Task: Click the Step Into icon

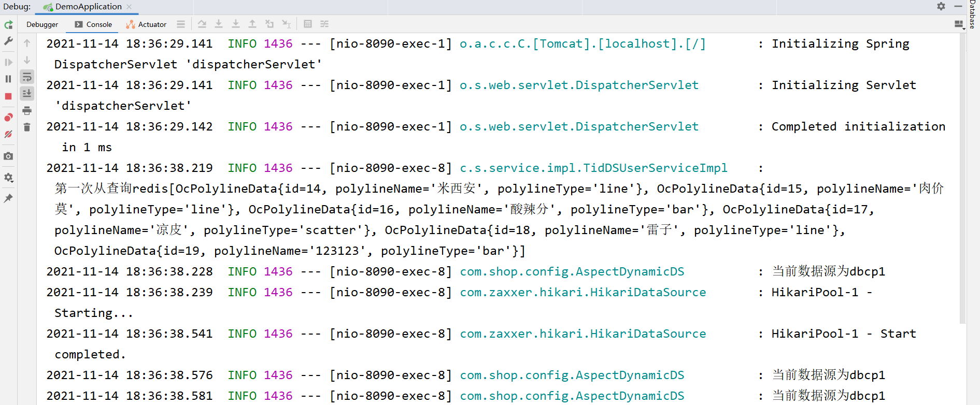Action: point(219,24)
